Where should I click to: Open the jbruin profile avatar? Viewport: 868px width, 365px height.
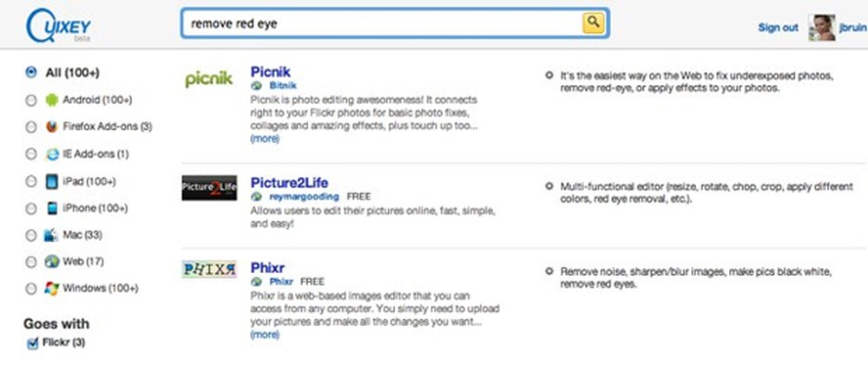click(822, 28)
